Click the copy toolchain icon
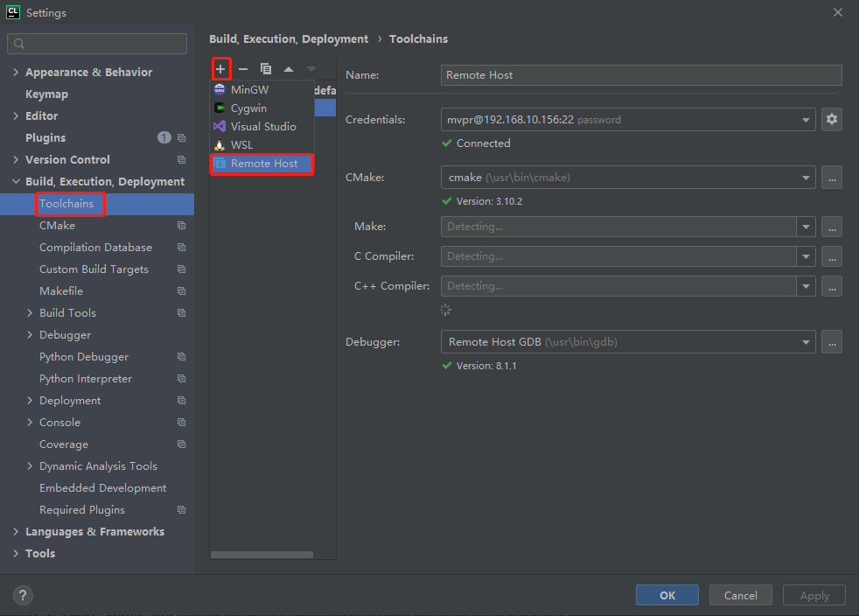The height and width of the screenshot is (616, 859). pos(266,69)
